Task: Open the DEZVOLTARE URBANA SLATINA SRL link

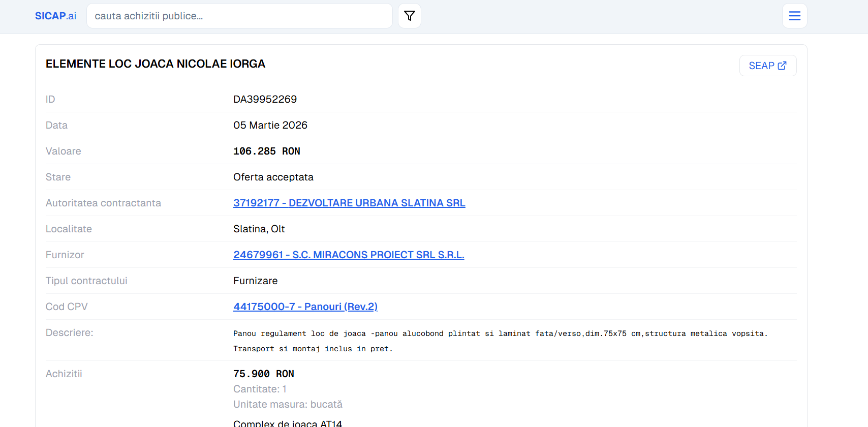Action: [349, 203]
